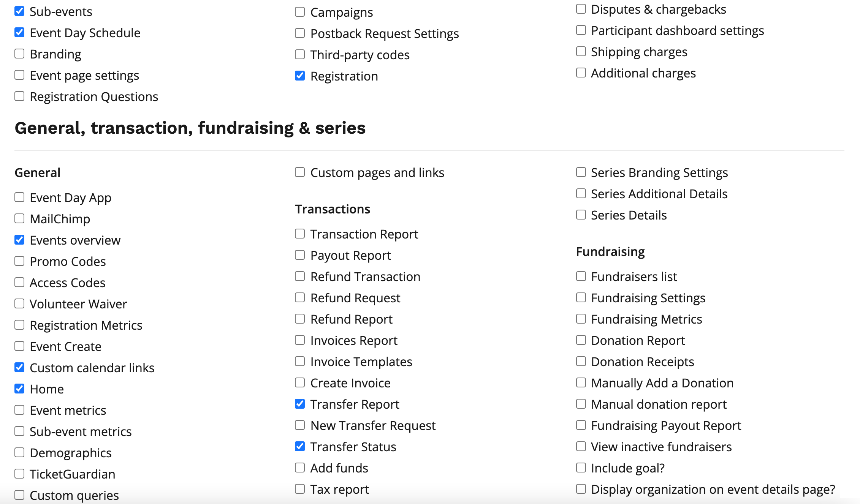Image resolution: width=860 pixels, height=504 pixels.
Task: Check Custom pages and links
Action: 300,172
